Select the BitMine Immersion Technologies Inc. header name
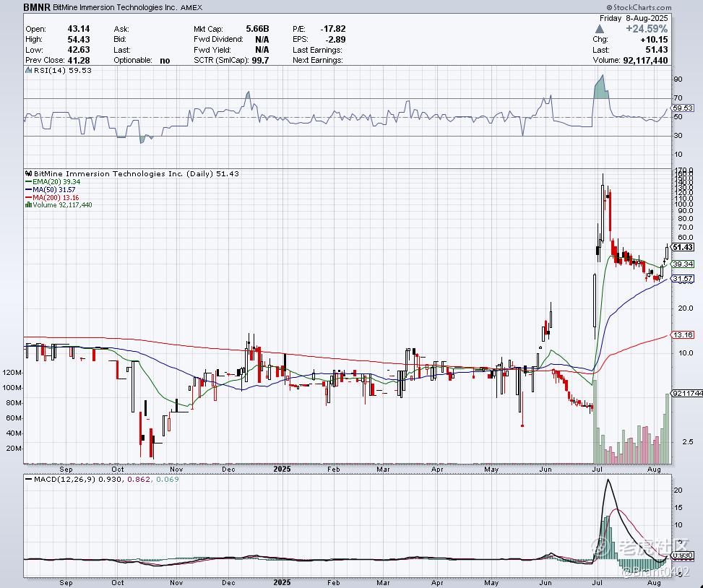 click(115, 8)
